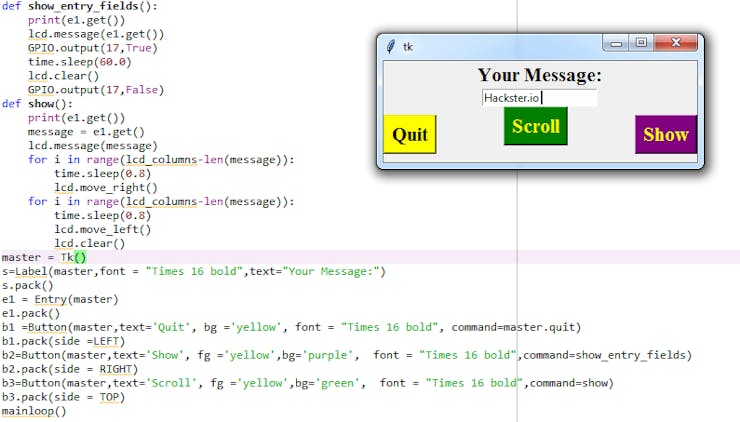Click the e1 = Entry(master) line

pos(60,299)
